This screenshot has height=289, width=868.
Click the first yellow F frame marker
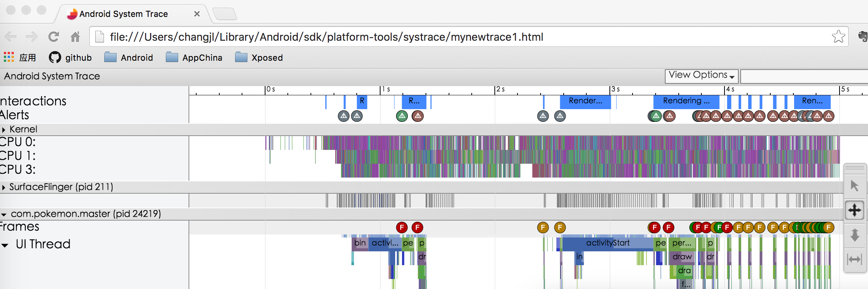point(543,228)
